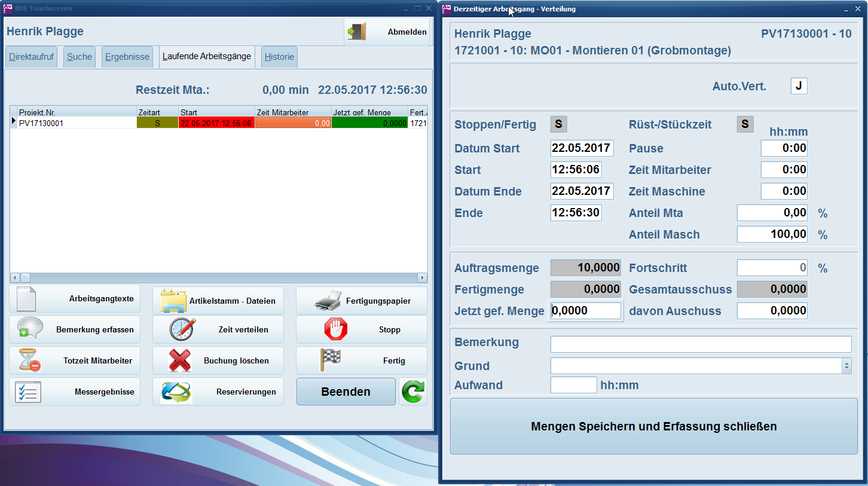This screenshot has height=486, width=868.
Task: Open Artikelstamm - Dateien folder icon
Action: (173, 301)
